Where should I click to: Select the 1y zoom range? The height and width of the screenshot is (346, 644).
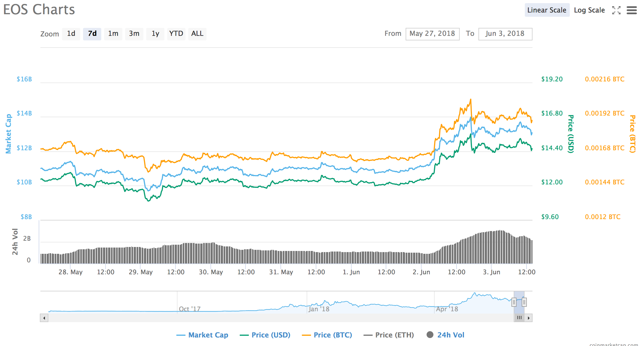tap(155, 34)
